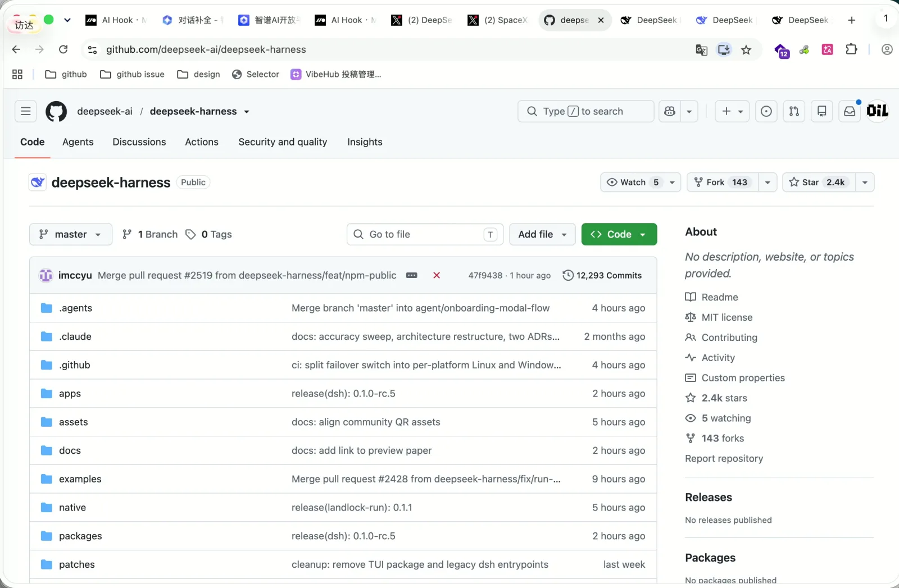Expand commit message ellipsis button
Image resolution: width=899 pixels, height=588 pixels.
point(412,275)
